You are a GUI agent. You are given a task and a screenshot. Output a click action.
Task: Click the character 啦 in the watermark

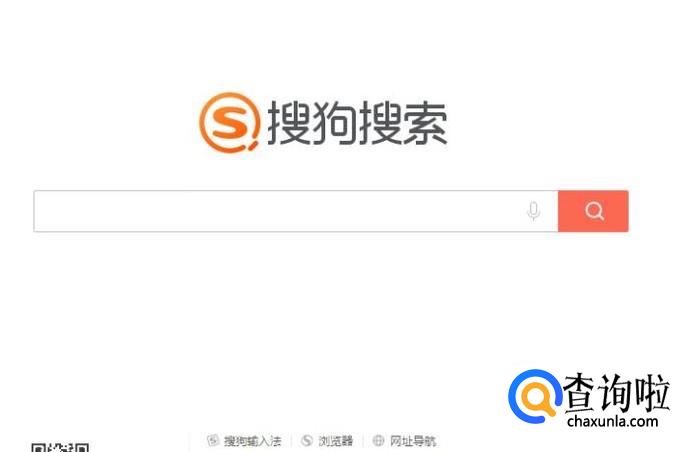(x=652, y=393)
